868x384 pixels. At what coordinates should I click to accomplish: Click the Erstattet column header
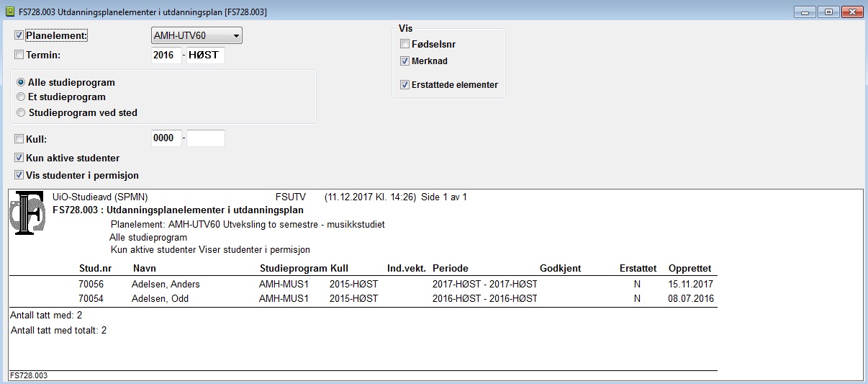pyautogui.click(x=638, y=269)
